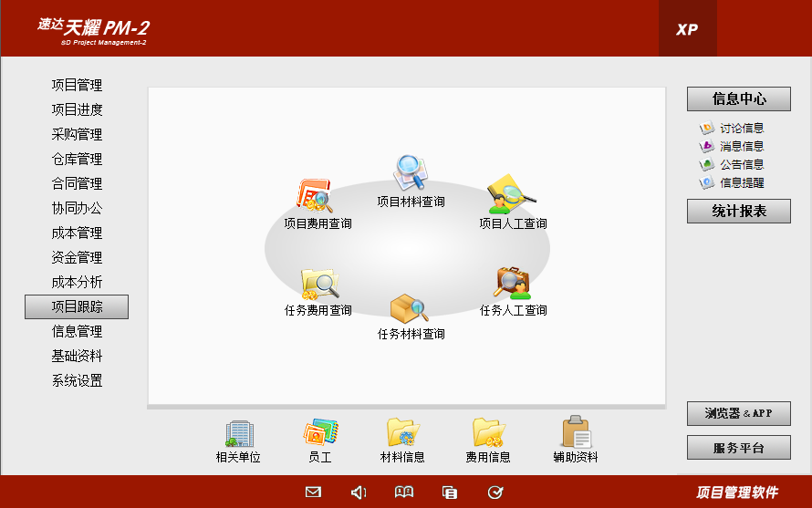Open 相关单位 building icon
Image resolution: width=812 pixels, height=508 pixels.
[238, 433]
